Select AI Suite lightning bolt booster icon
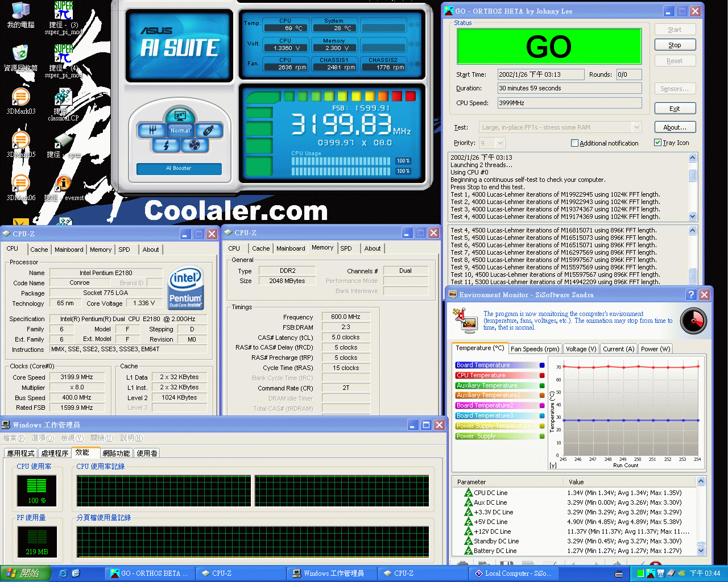Screen dimensions: 728x582 click(x=166, y=145)
